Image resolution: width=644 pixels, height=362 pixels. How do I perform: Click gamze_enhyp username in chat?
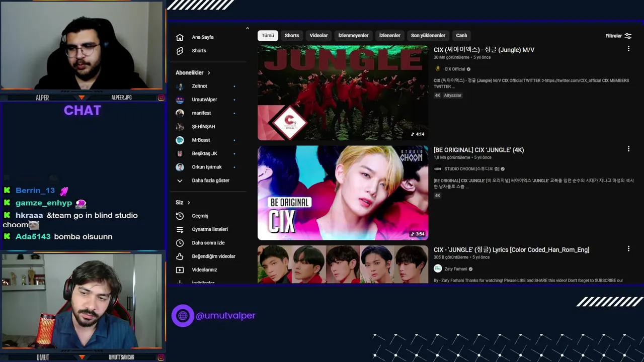pyautogui.click(x=44, y=203)
